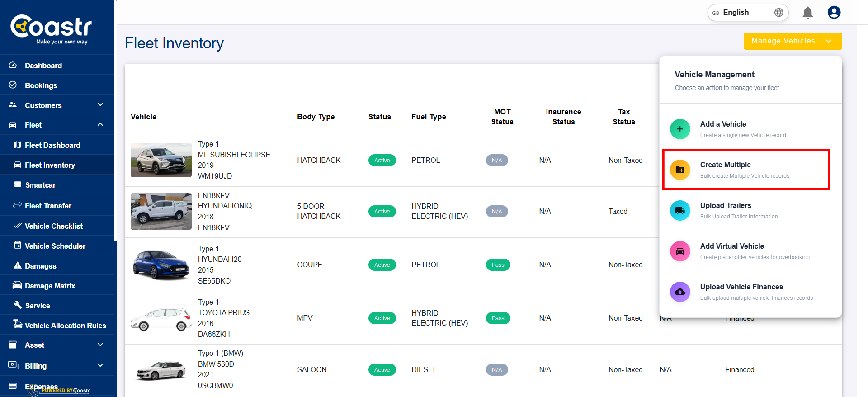Click the globe icon in language selector
The image size is (868, 397).
778,13
